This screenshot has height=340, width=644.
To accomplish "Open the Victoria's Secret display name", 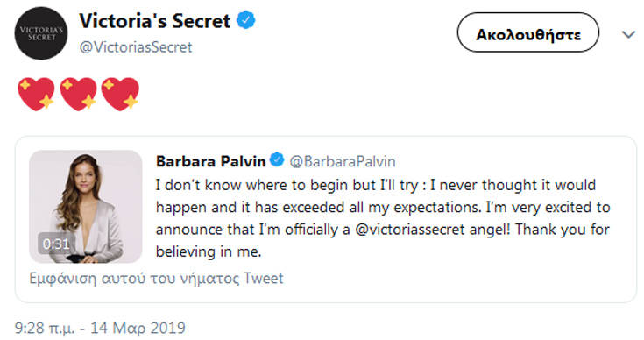I will (155, 21).
